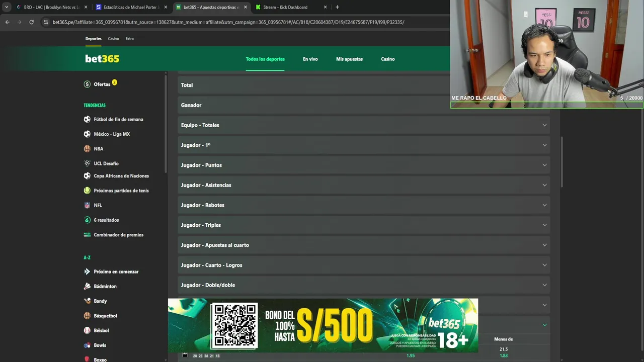Viewport: 644px width, 362px height.
Task: Expand Jugador - Apuestas al cuarto chevron
Action: pyautogui.click(x=544, y=245)
